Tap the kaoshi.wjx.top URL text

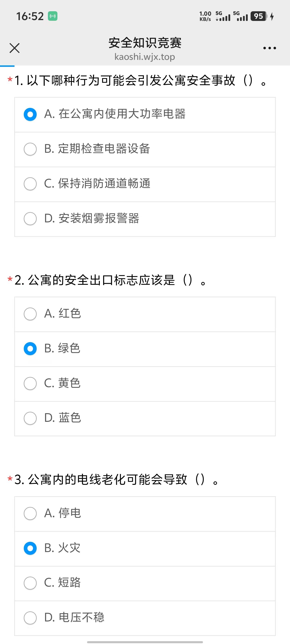(x=145, y=57)
